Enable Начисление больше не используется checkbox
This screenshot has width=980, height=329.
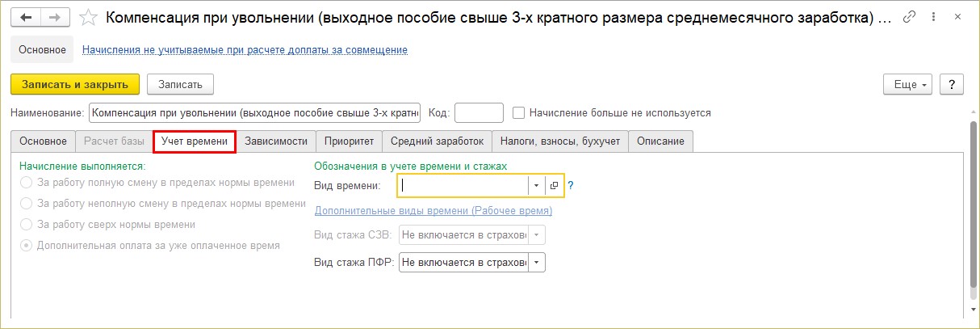point(519,113)
